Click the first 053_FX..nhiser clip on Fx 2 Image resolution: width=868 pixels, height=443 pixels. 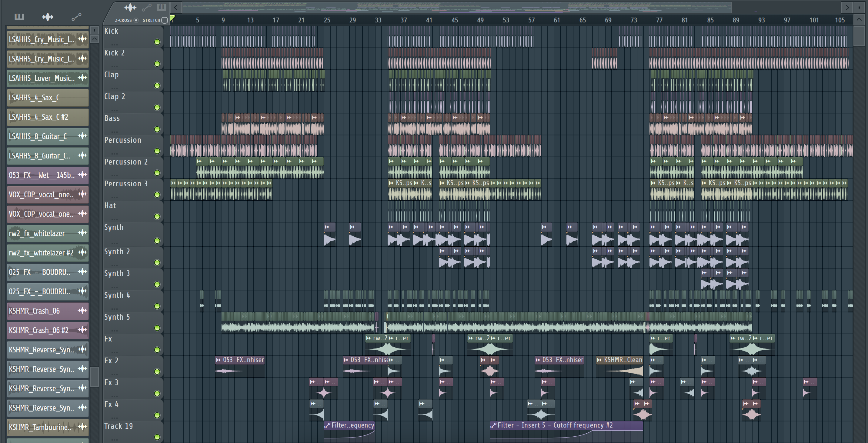[240, 366]
